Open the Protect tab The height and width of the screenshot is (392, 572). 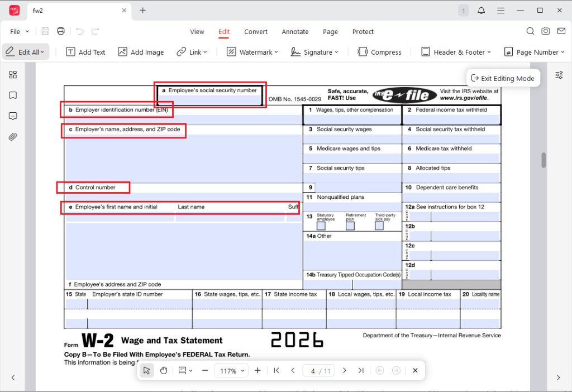363,32
